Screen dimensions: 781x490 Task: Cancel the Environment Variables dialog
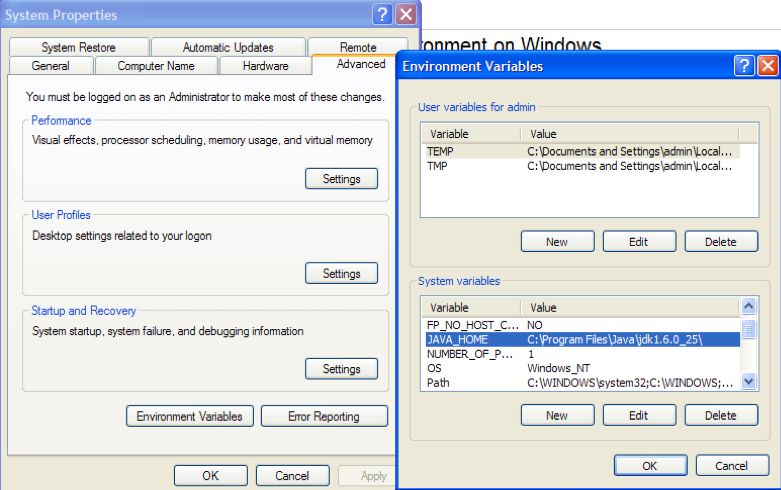point(732,466)
